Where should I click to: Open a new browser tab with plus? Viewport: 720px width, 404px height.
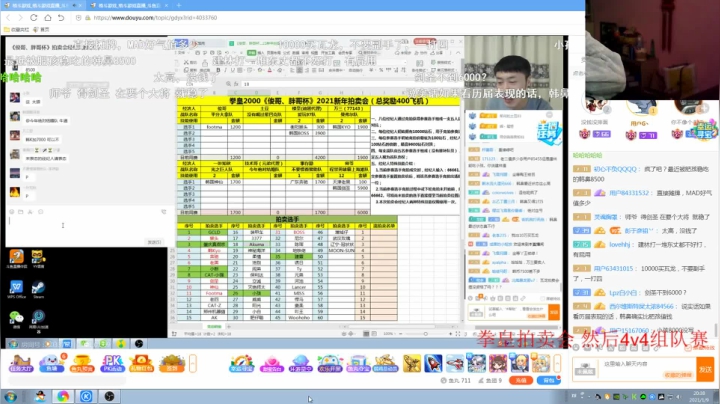click(x=179, y=5)
